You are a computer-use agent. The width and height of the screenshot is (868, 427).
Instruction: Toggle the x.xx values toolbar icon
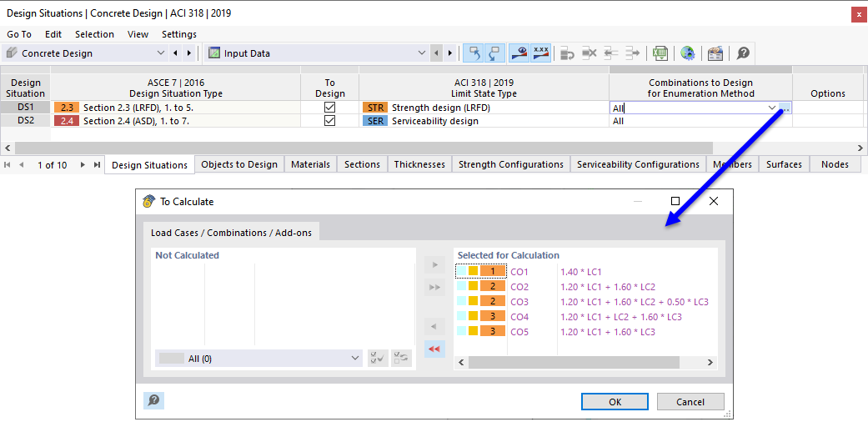pyautogui.click(x=540, y=53)
